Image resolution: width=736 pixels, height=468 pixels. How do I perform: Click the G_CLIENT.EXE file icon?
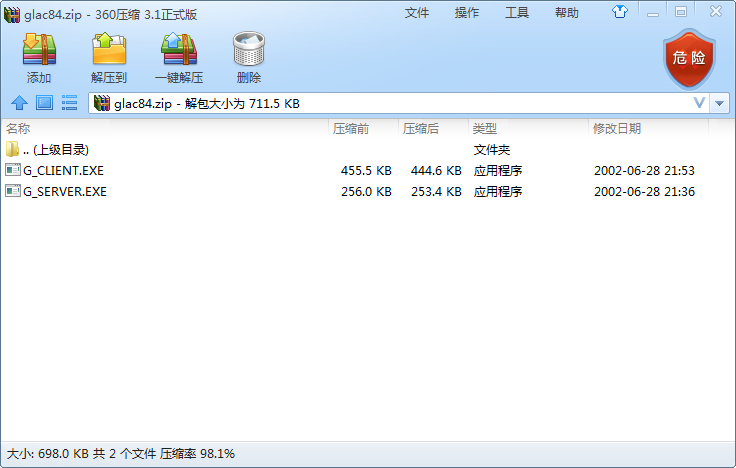[x=13, y=170]
